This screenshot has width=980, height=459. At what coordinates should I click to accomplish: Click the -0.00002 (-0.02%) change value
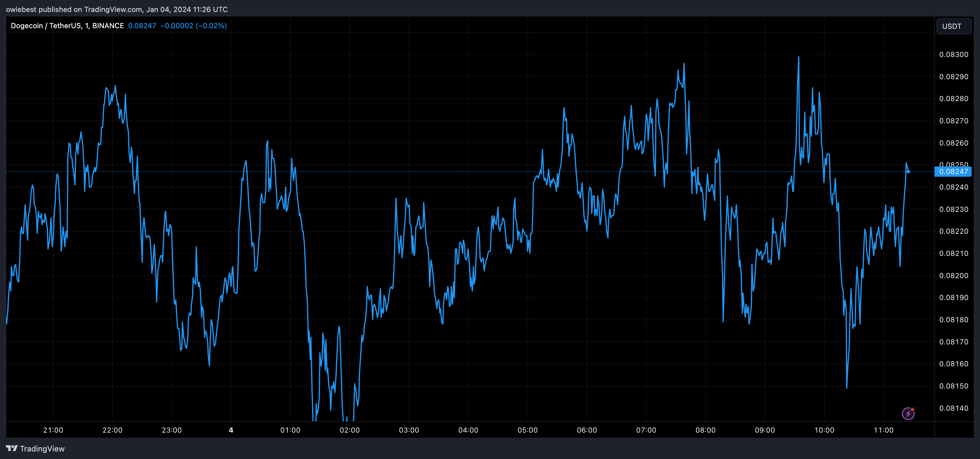click(x=193, y=25)
